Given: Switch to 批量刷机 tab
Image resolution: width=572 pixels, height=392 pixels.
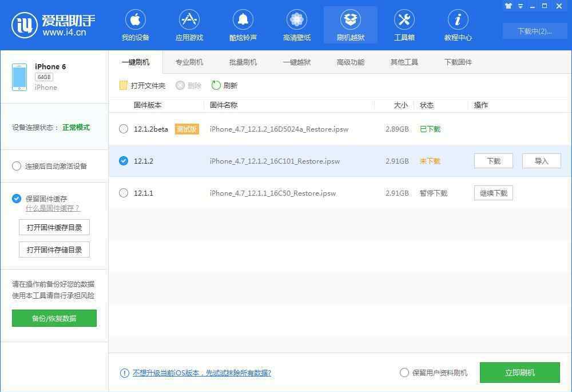Looking at the screenshot, I should click(243, 62).
